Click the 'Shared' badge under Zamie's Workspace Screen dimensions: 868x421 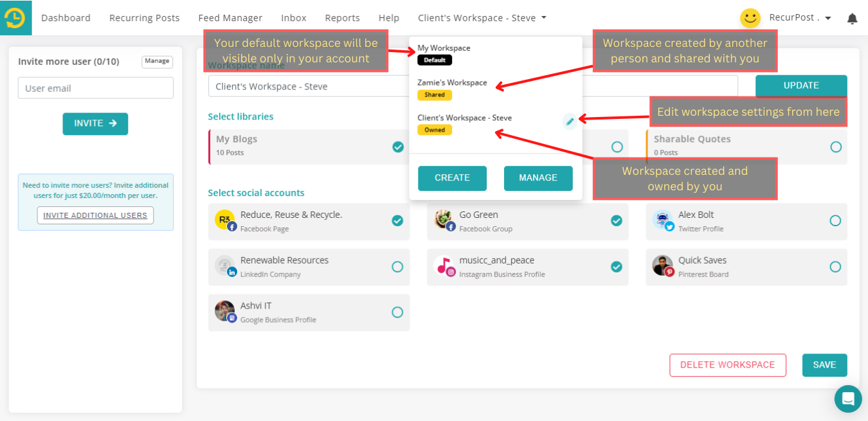point(435,95)
